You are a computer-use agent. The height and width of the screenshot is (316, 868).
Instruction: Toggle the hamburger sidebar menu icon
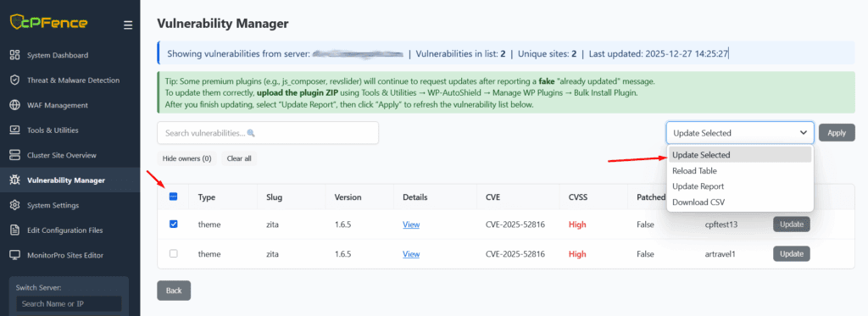click(x=128, y=25)
